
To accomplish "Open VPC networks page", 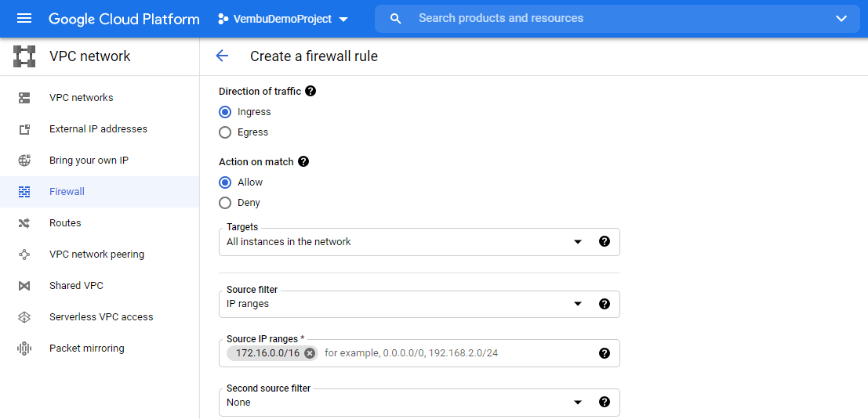I will click(100, 98).
